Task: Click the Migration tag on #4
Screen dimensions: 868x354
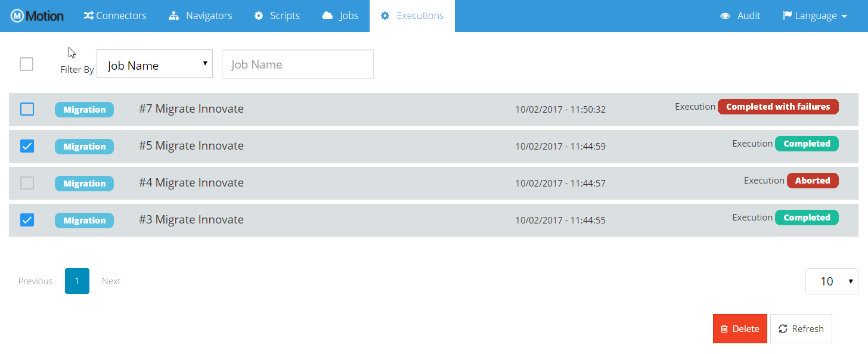Action: [x=84, y=184]
